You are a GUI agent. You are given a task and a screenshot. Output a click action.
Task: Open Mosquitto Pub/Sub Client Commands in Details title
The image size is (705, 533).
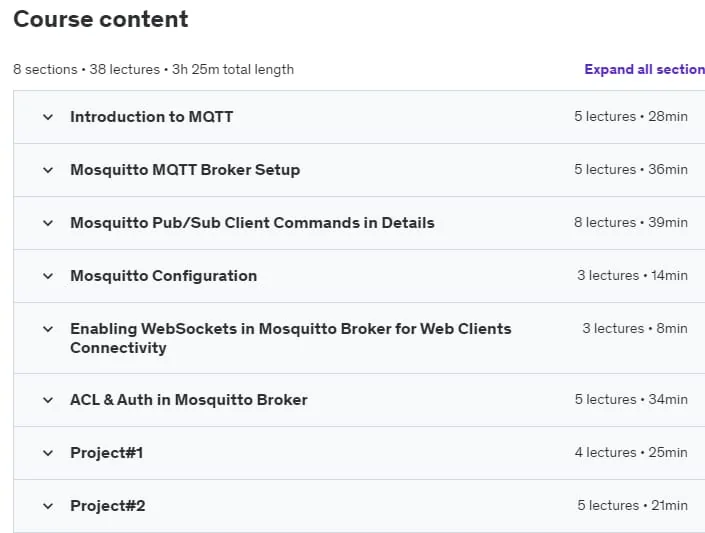pos(252,223)
